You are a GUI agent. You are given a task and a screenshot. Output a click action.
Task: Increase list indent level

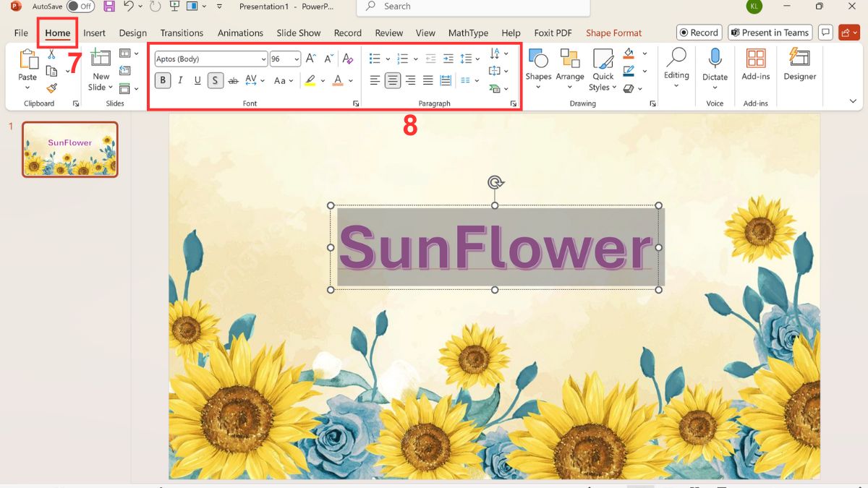(x=448, y=59)
